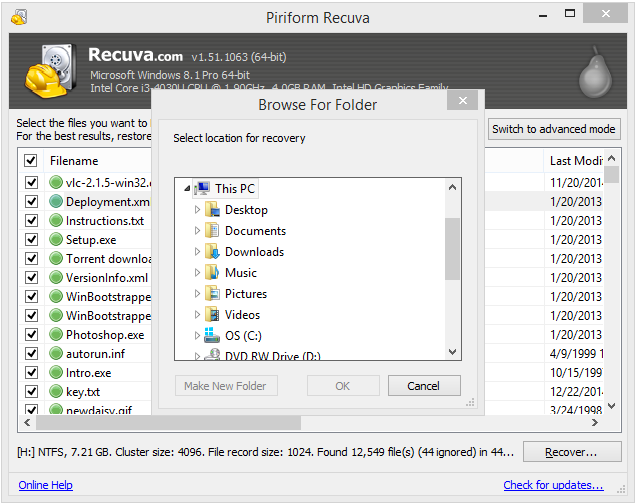Click the Cancel button in Browse For Folder
This screenshot has width=641, height=503.
424,386
